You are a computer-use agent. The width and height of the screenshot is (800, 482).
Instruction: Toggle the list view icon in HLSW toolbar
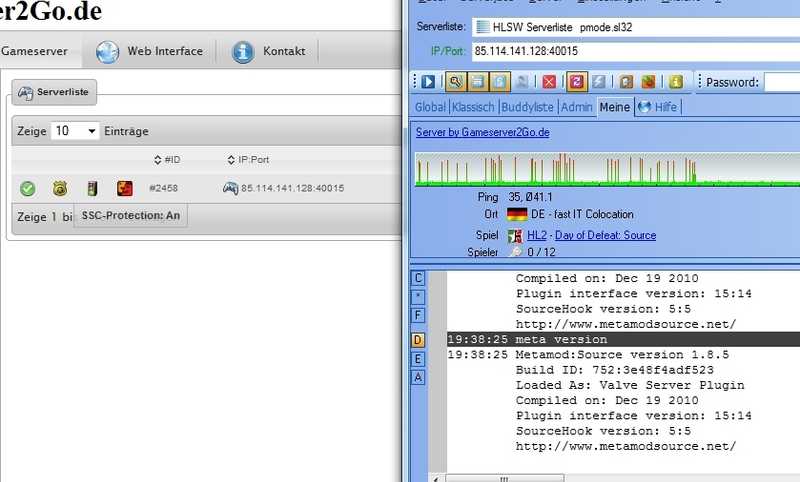point(478,82)
